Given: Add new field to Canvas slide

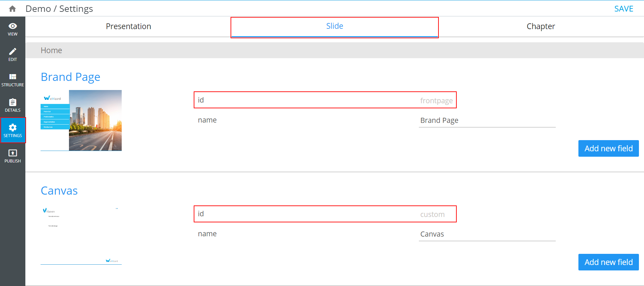Looking at the screenshot, I should 608,262.
